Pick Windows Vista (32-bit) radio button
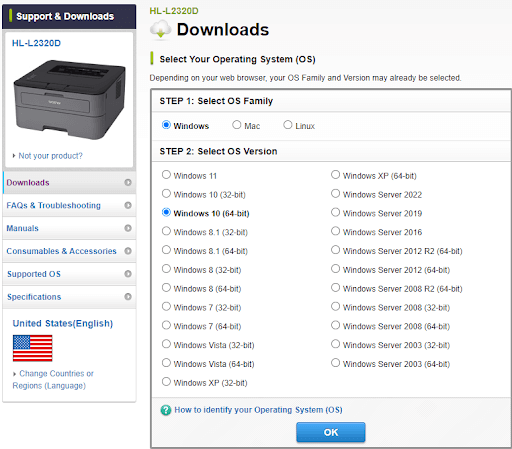The height and width of the screenshot is (449, 512). coord(166,344)
